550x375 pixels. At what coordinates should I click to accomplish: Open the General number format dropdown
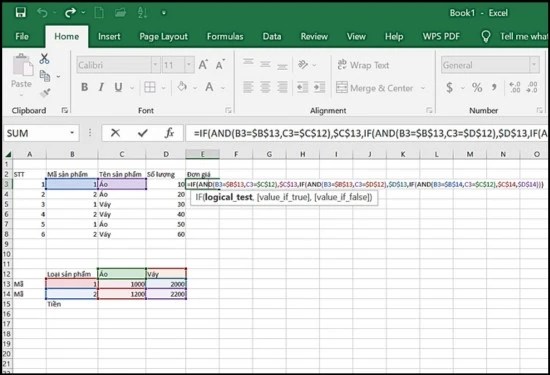535,65
